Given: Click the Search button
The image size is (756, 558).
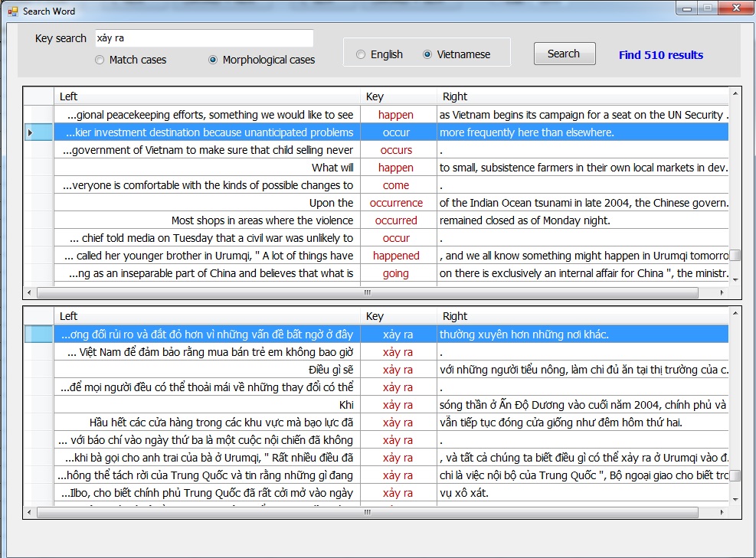Looking at the screenshot, I should pos(564,54).
